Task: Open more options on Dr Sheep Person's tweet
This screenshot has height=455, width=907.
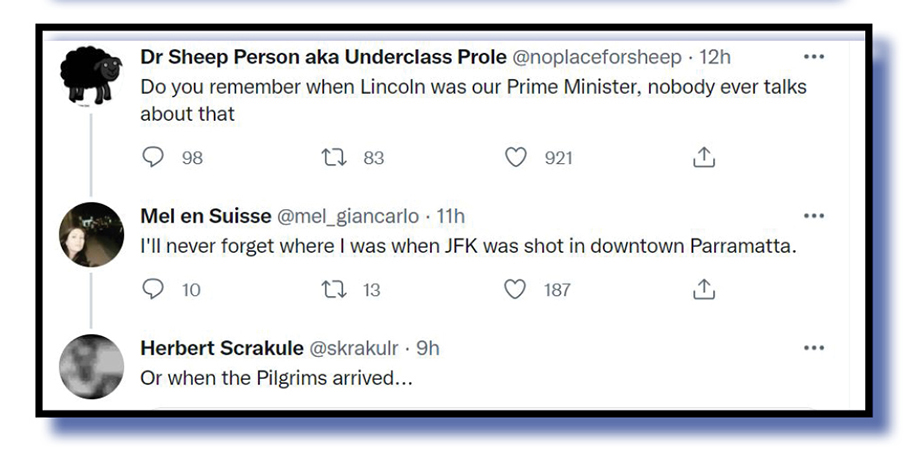Action: coord(814,57)
